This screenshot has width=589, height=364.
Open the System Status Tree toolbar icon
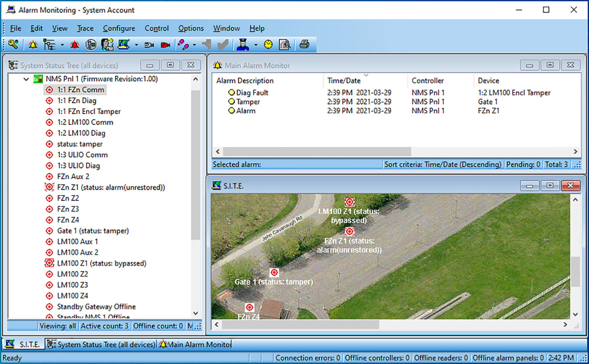pos(48,44)
